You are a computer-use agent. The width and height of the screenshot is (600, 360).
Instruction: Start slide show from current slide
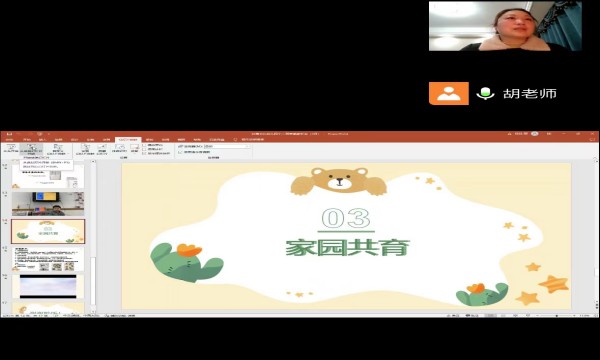point(31,149)
